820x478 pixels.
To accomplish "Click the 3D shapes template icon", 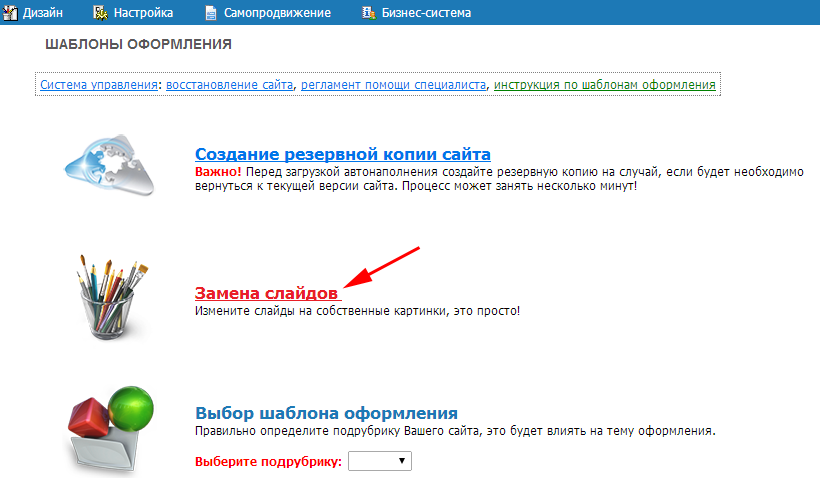I will 111,430.
